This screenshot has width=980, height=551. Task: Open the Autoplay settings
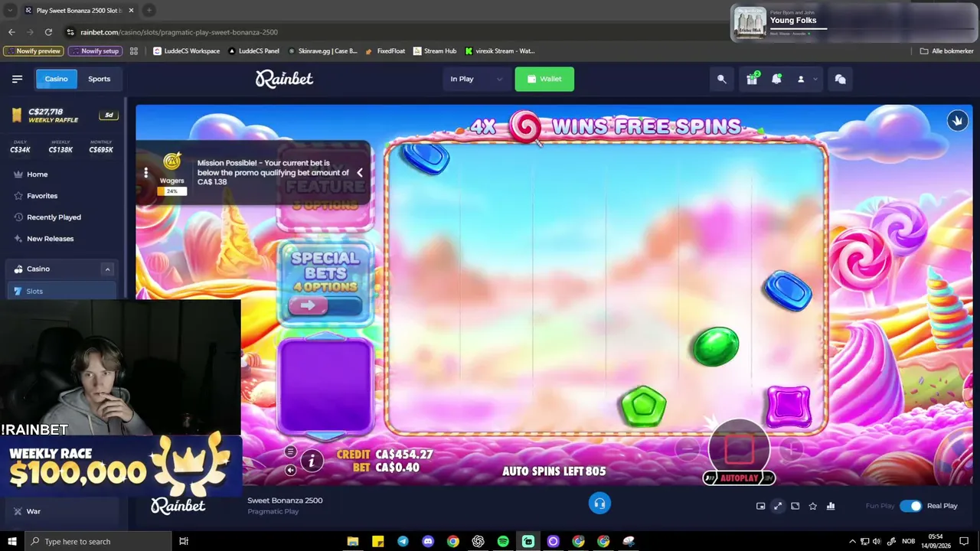pos(739,478)
